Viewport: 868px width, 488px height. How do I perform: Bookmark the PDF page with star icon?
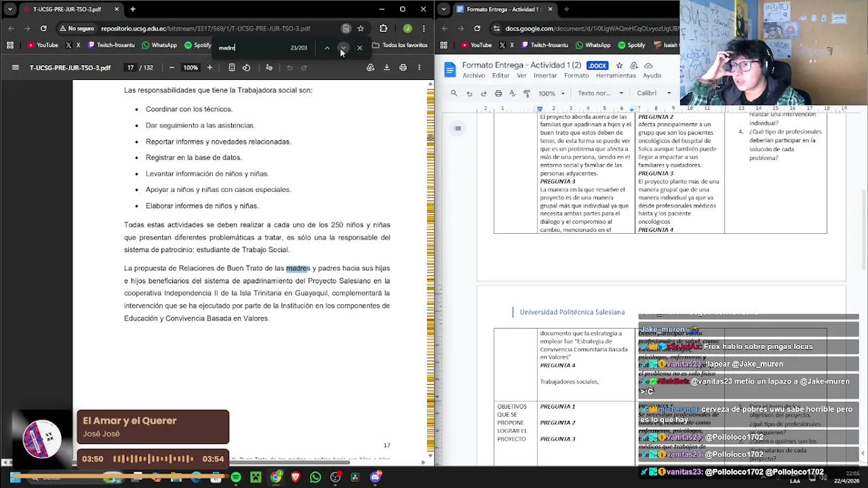[361, 28]
